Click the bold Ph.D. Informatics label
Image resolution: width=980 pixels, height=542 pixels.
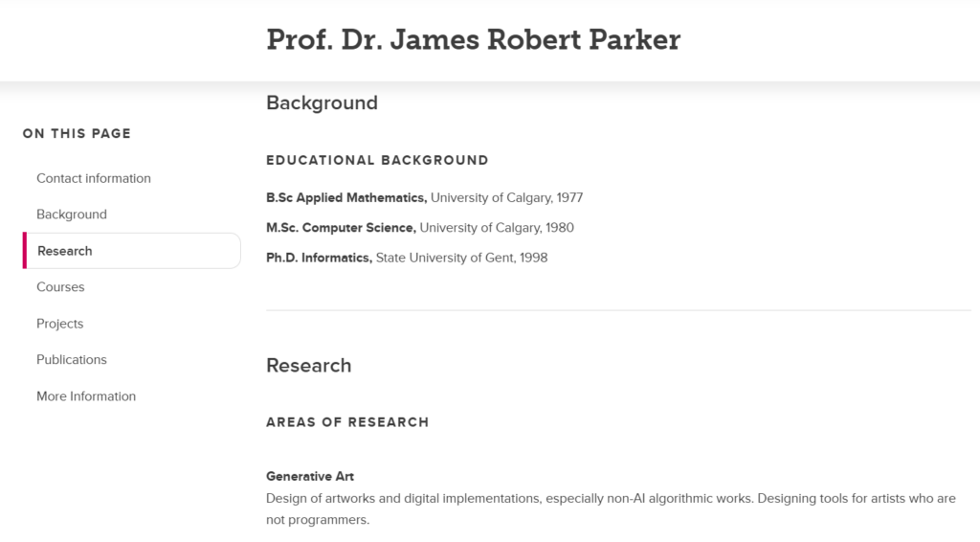tap(319, 258)
